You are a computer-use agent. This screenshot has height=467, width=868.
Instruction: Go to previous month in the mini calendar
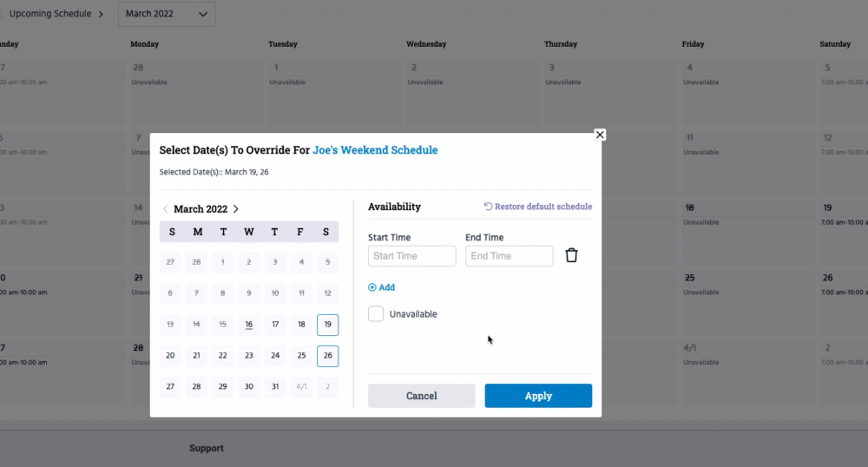(x=166, y=209)
